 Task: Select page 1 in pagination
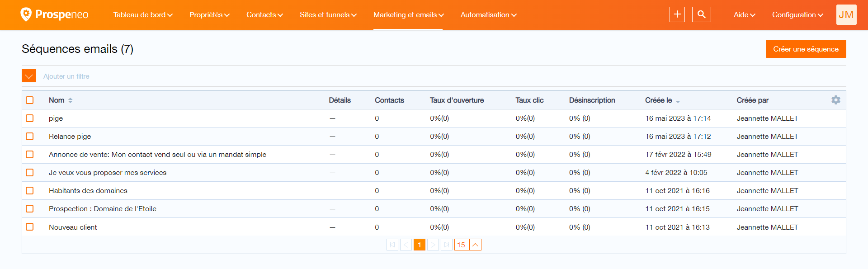[420, 245]
